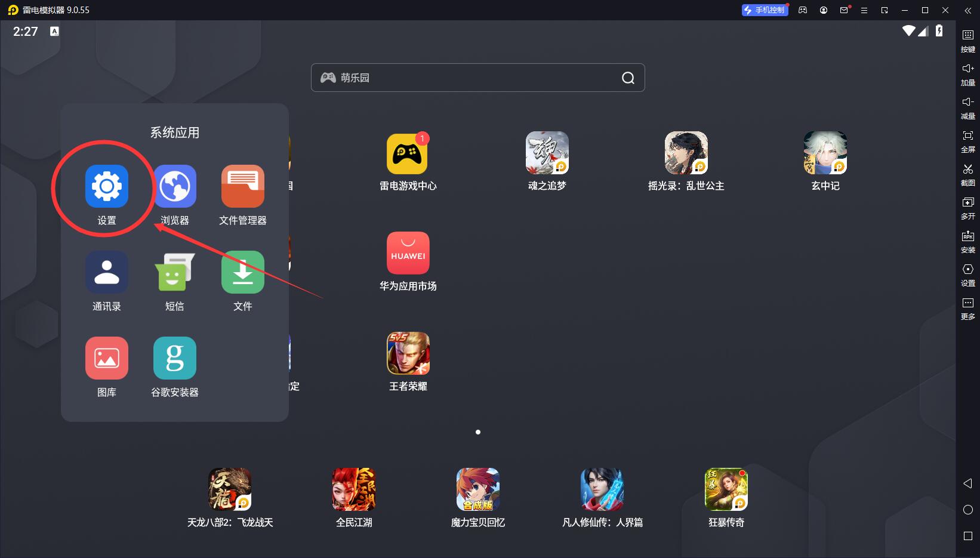The image size is (980, 558).
Task: Open the 图库 gallery app
Action: click(x=107, y=359)
